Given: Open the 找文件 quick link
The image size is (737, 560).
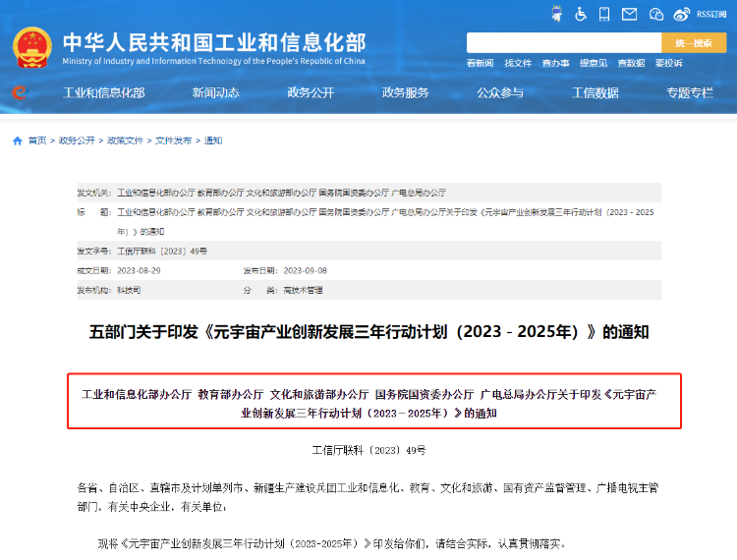Looking at the screenshot, I should click(x=518, y=63).
